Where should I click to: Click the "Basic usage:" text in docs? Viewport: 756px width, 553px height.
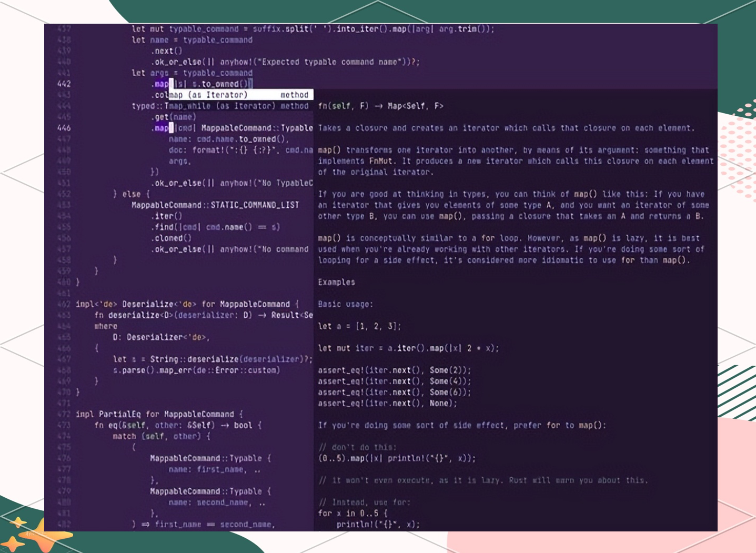point(346,304)
